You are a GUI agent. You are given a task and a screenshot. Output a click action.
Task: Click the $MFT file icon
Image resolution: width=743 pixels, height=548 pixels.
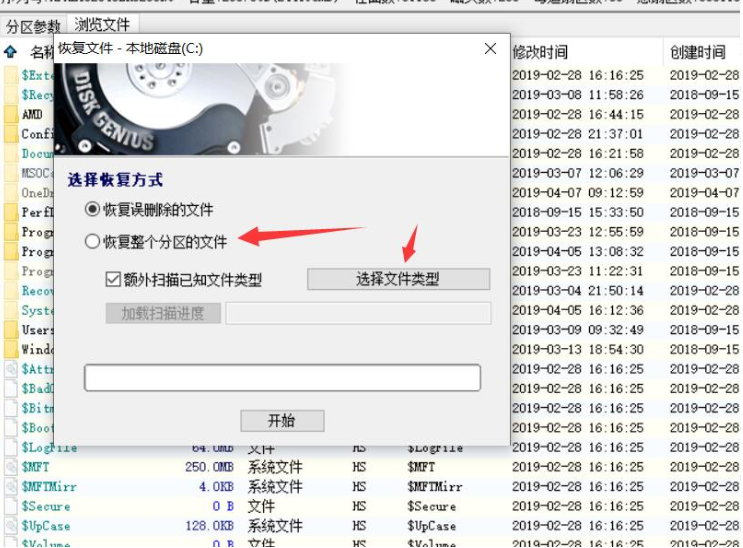click(11, 467)
